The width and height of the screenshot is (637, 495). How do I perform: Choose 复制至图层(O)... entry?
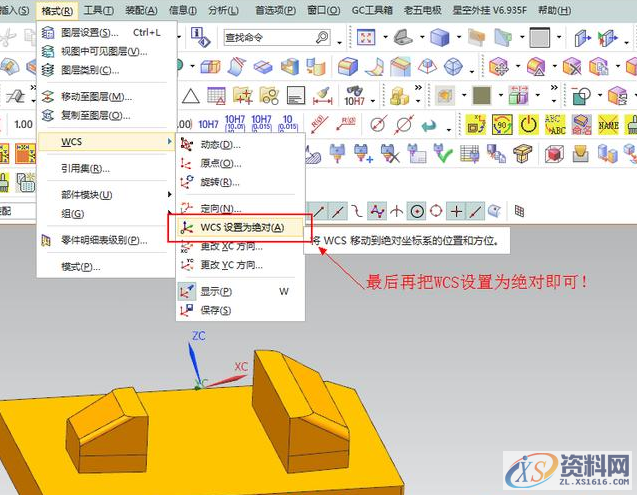106,116
